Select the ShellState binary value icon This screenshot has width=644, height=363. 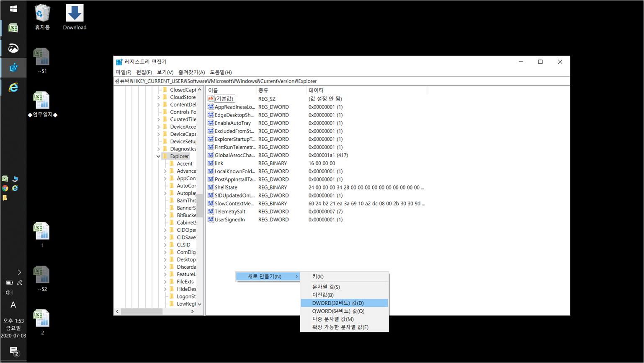pyautogui.click(x=211, y=187)
